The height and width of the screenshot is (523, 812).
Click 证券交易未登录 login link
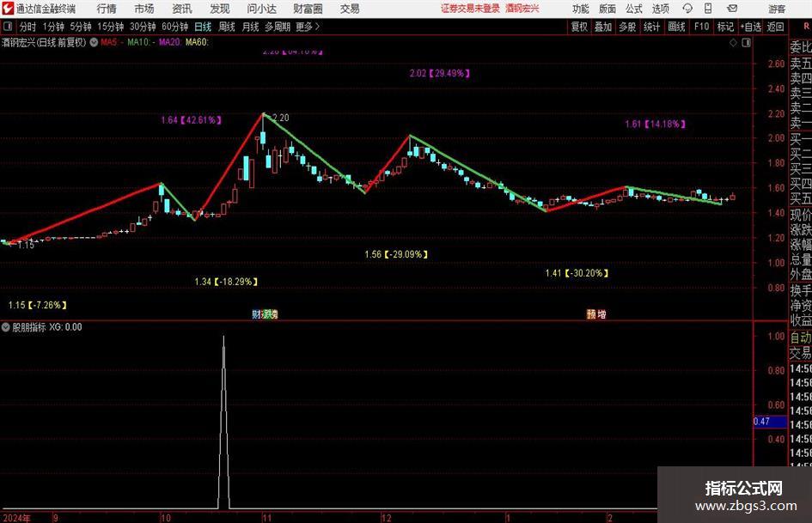(x=470, y=9)
